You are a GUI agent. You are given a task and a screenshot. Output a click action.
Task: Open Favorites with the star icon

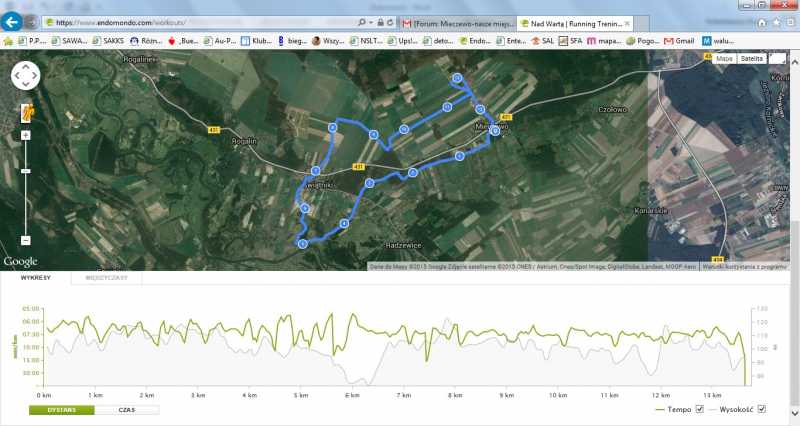[x=776, y=23]
